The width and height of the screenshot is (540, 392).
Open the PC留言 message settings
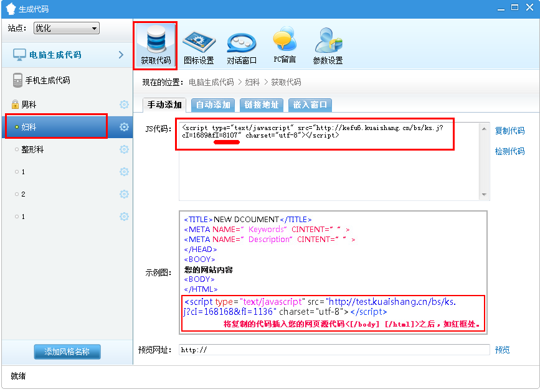[x=285, y=45]
